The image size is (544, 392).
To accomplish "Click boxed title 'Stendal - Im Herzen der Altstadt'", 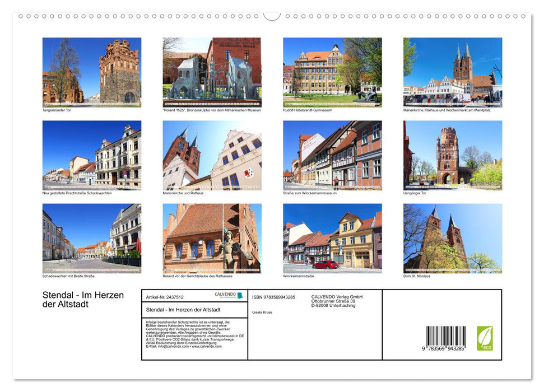I will pyautogui.click(x=183, y=310).
